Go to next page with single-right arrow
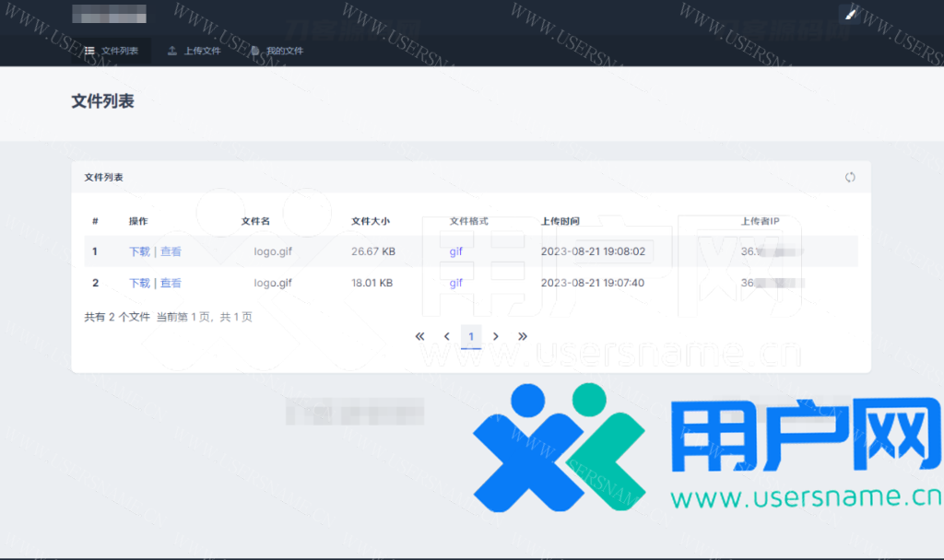The width and height of the screenshot is (944, 560). coord(496,337)
